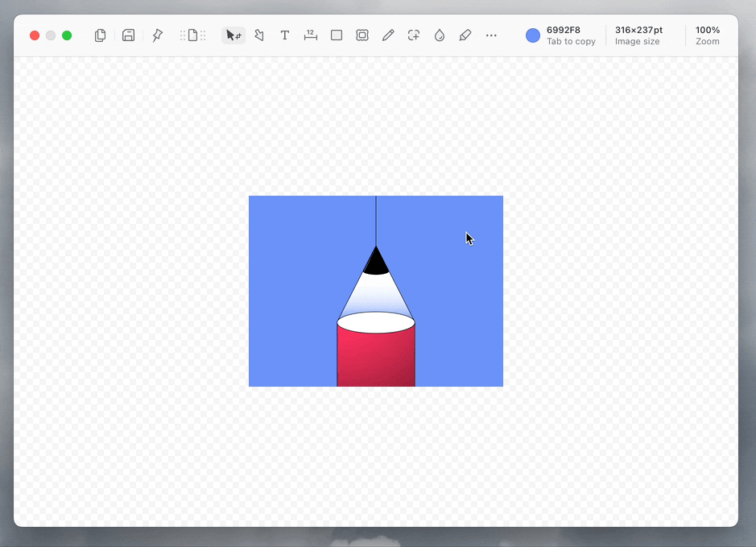This screenshot has height=547, width=756.
Task: Save the image with the floppy disk icon
Action: (x=128, y=35)
